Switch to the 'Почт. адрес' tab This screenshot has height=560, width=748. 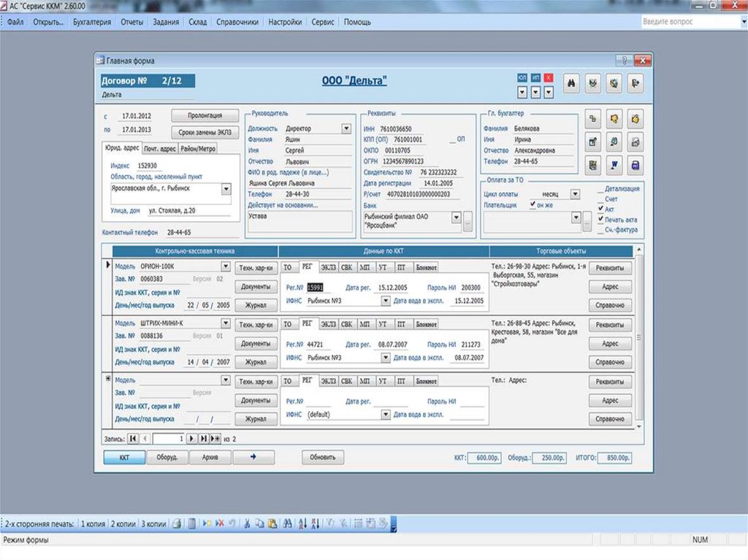pyautogui.click(x=159, y=148)
